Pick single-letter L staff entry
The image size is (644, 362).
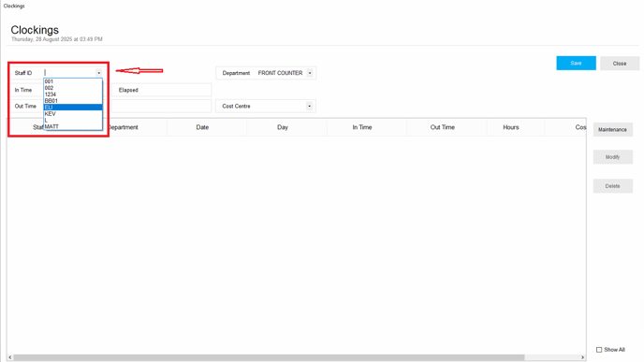point(73,121)
